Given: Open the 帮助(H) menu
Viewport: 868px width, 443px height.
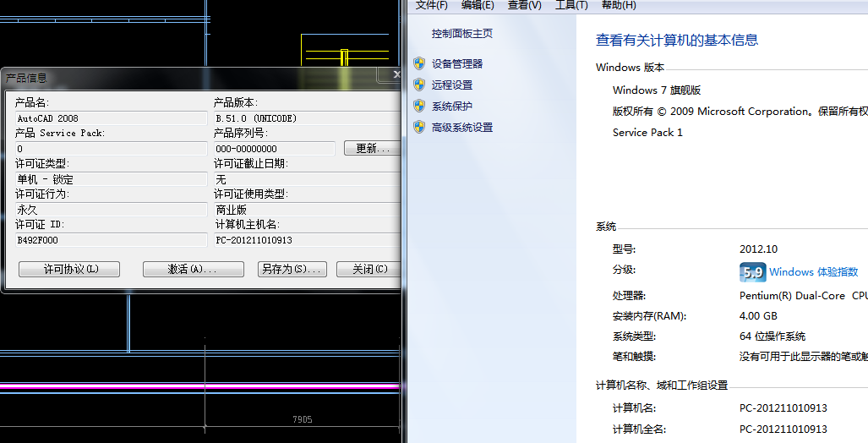Looking at the screenshot, I should (619, 5).
